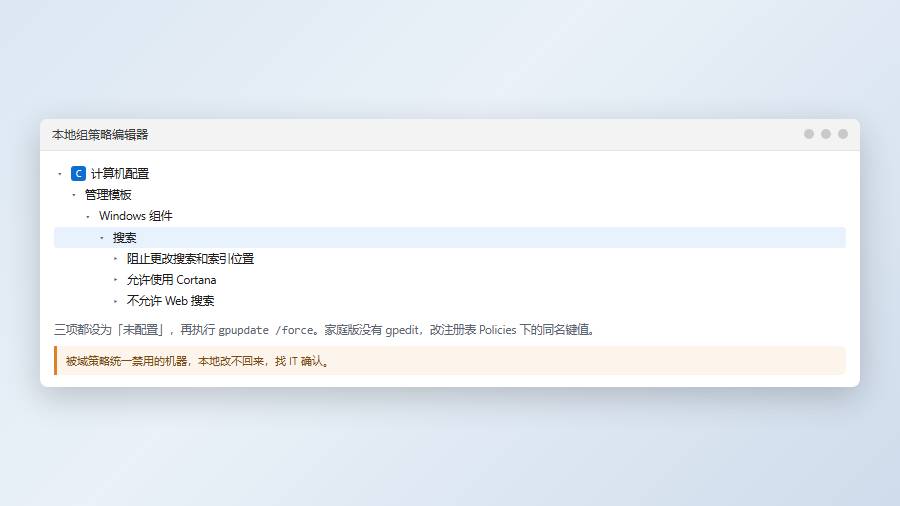Collapse the 计算机配置 tree node arrow
This screenshot has height=506, width=900.
(60, 174)
